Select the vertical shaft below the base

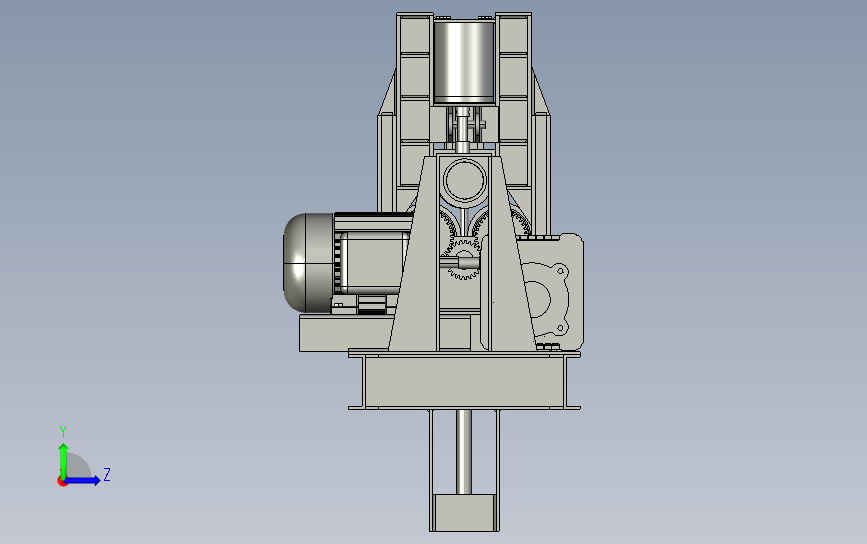point(464,452)
